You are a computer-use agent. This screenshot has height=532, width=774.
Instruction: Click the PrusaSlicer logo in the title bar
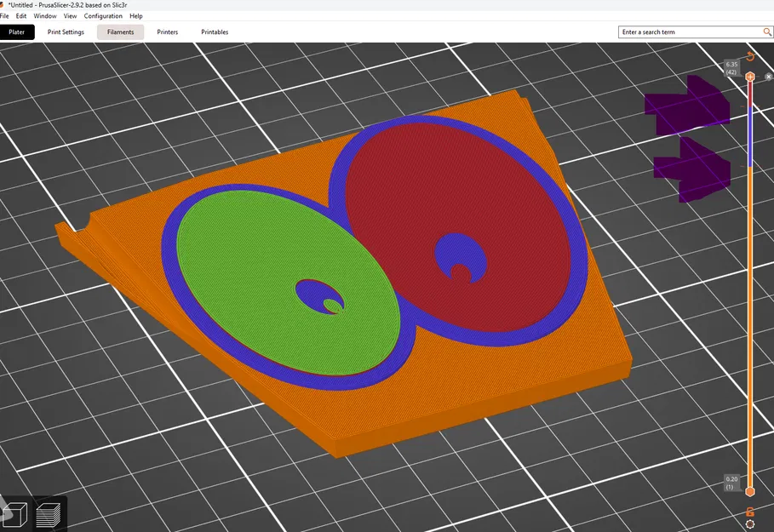point(6,3)
